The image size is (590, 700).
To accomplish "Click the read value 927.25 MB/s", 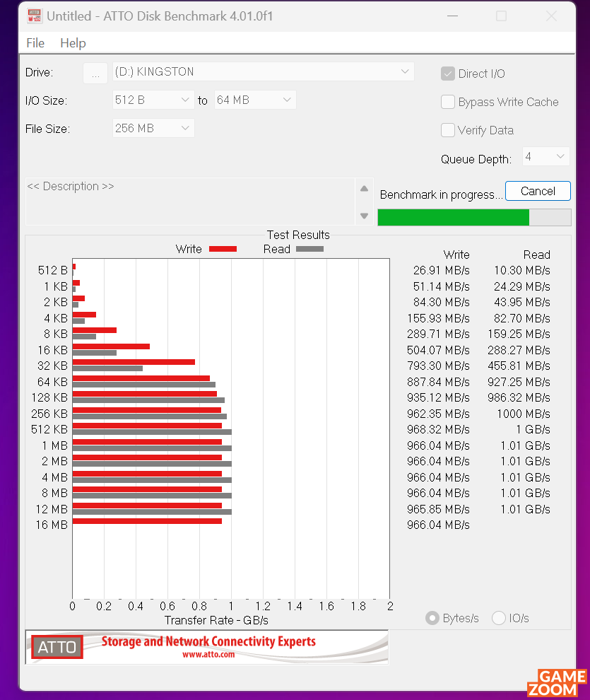I will click(x=519, y=382).
